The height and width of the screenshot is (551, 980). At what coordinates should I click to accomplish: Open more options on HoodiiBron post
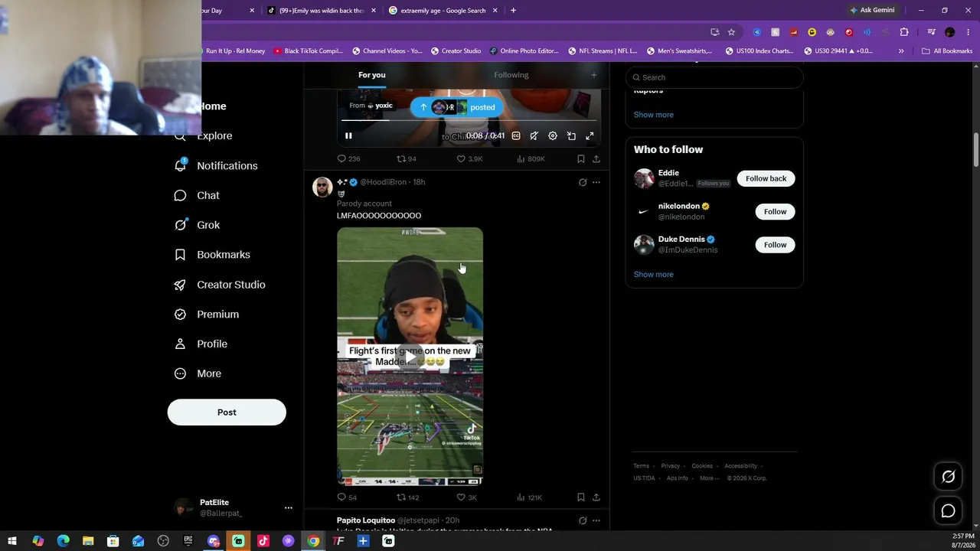[596, 182]
